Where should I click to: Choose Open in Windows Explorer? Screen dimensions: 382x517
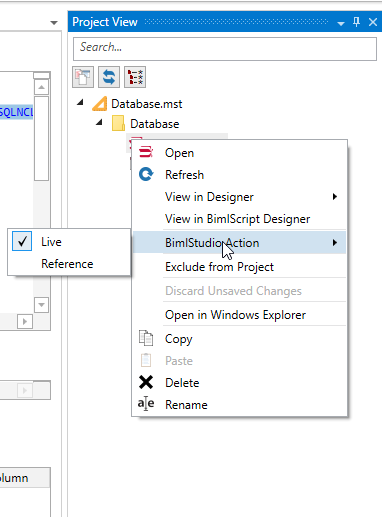click(239, 315)
